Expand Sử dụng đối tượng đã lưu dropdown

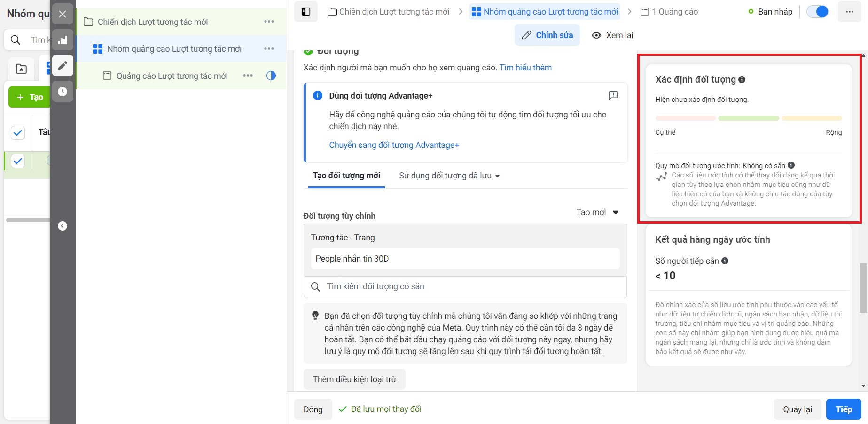[x=449, y=176]
